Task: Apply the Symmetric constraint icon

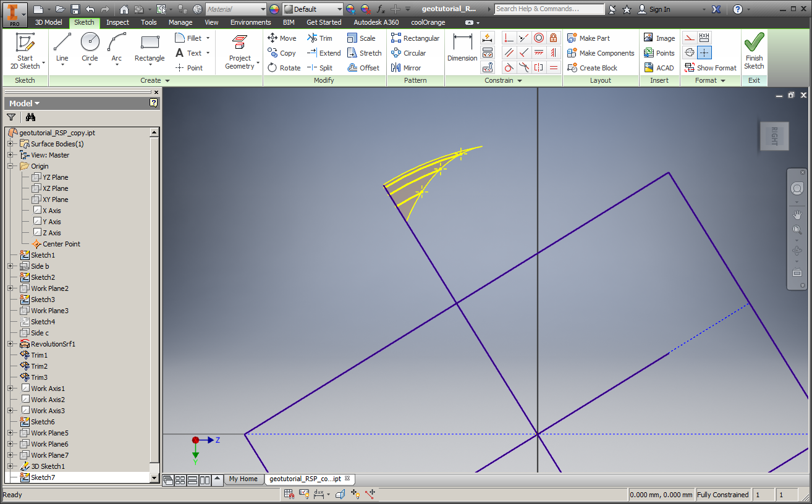Action: (x=539, y=67)
